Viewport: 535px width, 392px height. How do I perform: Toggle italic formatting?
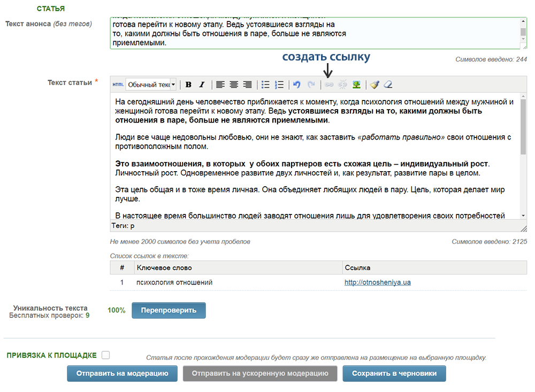202,84
